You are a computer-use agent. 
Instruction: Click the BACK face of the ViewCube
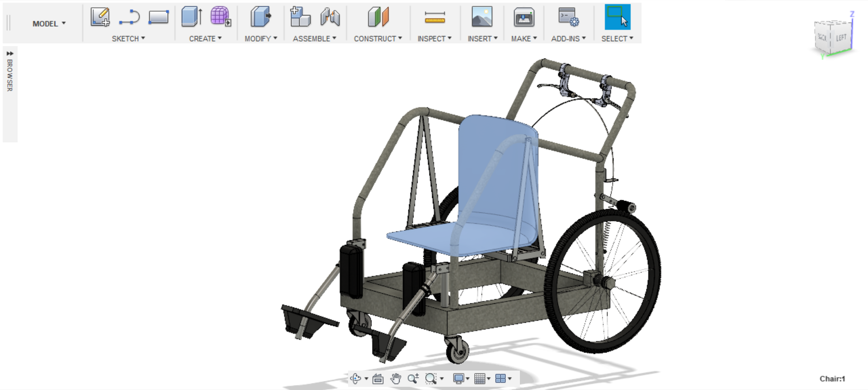pyautogui.click(x=823, y=38)
